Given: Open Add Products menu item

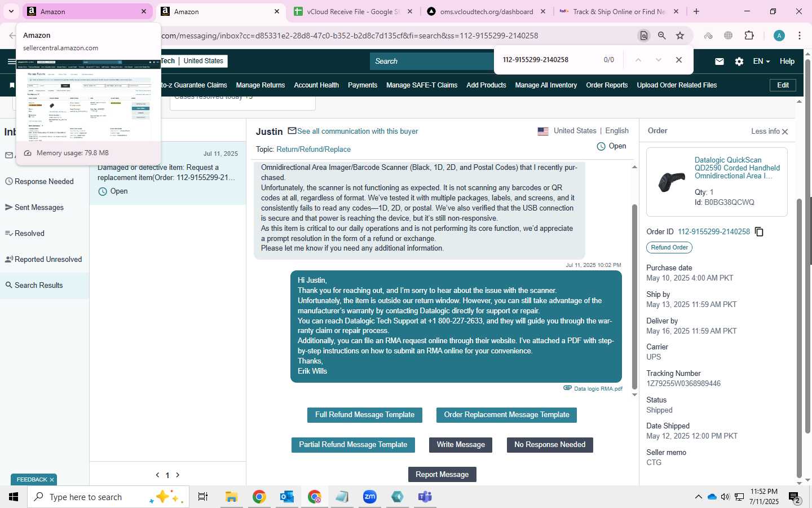Looking at the screenshot, I should tap(486, 85).
